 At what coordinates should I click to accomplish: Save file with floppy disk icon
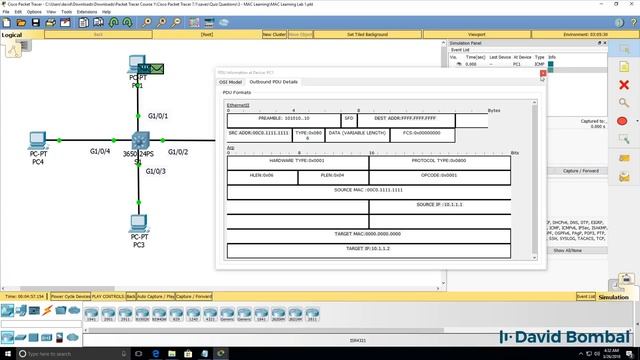tap(36, 22)
